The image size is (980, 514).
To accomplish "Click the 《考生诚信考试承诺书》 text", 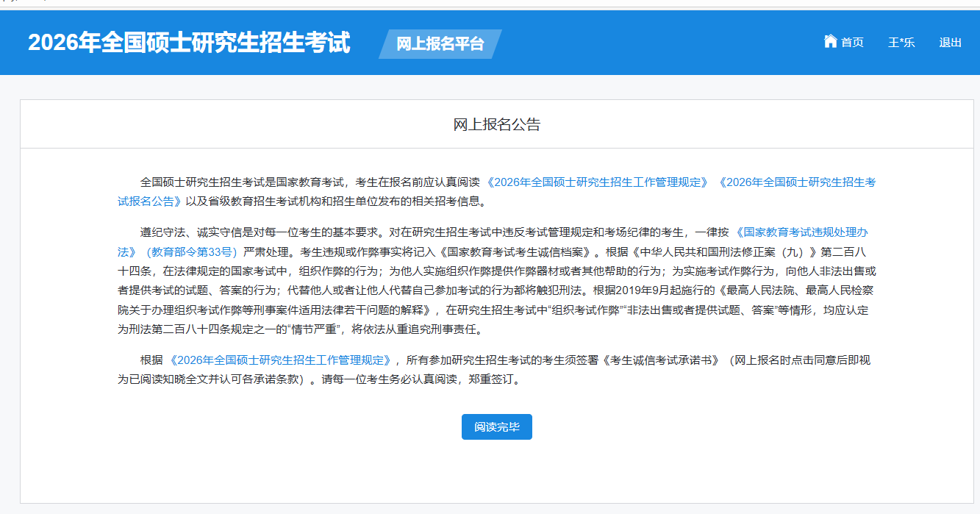I will (659, 360).
